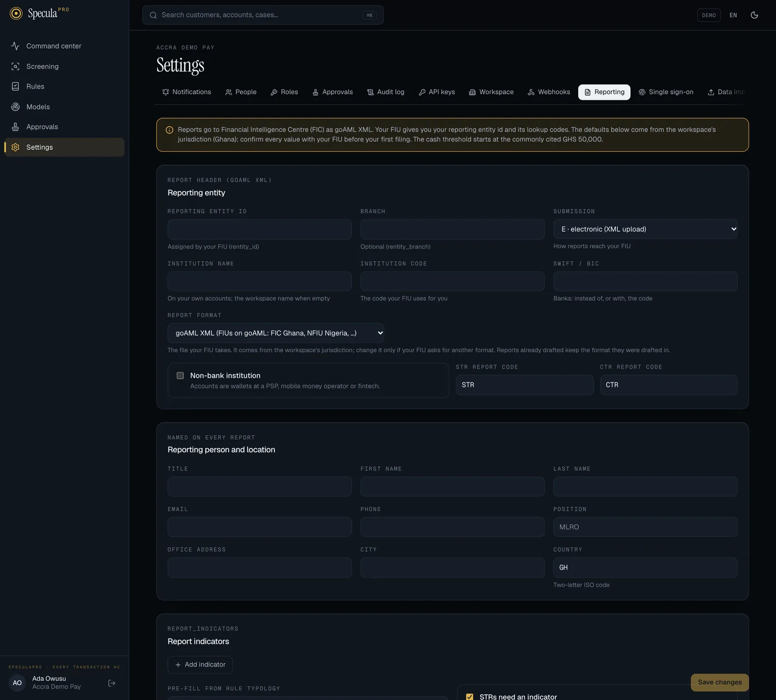Screen dimensions: 776x700
Task: Open the Roles tab
Action: (x=284, y=92)
